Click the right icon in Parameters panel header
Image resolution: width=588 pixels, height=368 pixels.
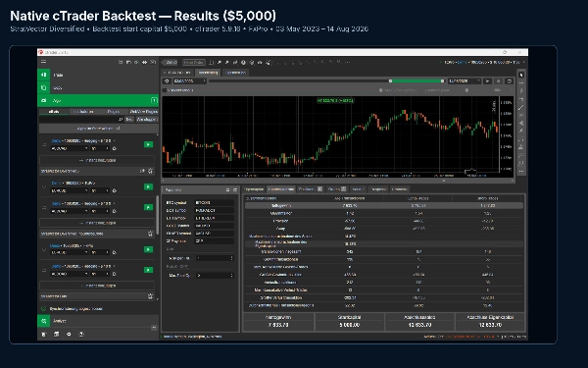pos(235,190)
